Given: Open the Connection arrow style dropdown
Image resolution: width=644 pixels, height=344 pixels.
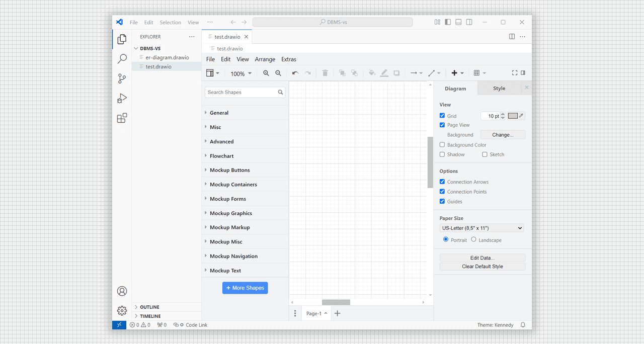Looking at the screenshot, I should click(416, 73).
